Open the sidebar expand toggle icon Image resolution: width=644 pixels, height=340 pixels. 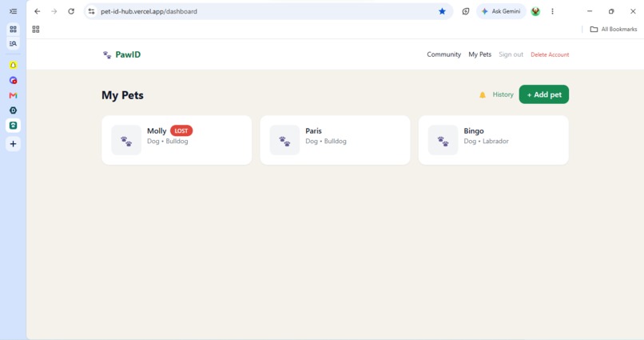pyautogui.click(x=13, y=11)
